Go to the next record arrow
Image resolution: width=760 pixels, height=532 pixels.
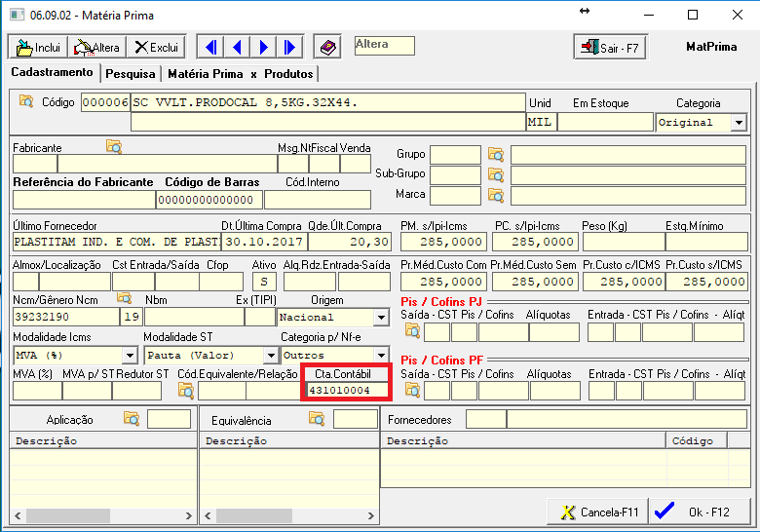pos(263,47)
